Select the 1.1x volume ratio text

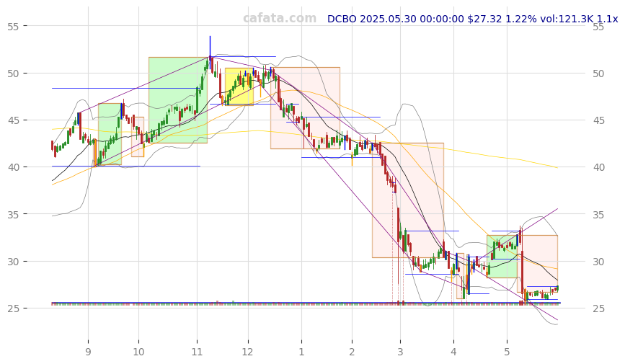(x=608, y=19)
